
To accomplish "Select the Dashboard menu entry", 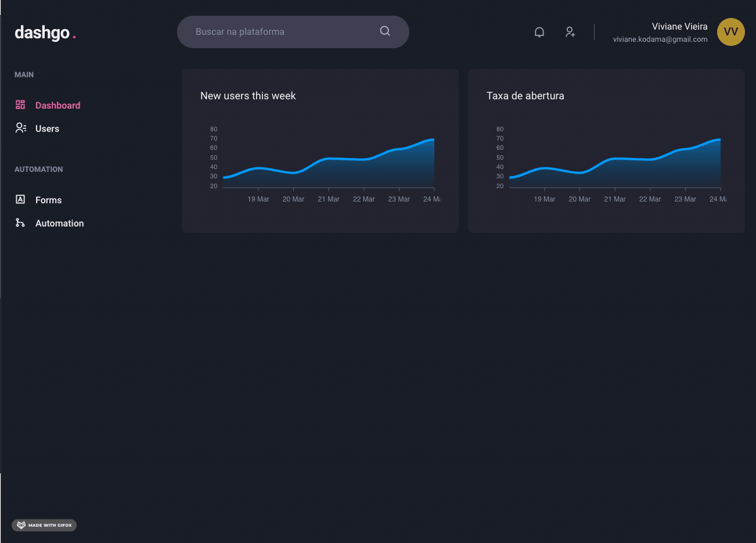I will [58, 105].
